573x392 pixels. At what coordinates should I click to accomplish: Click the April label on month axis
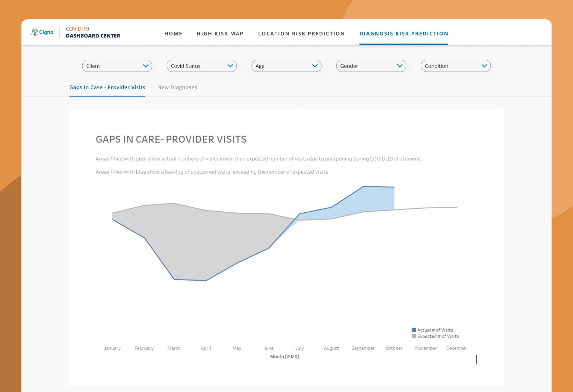click(206, 348)
